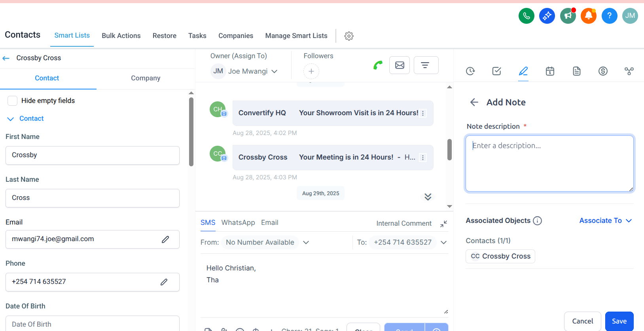This screenshot has height=331, width=644.
Task: Select SMS message channel tab
Action: coord(208,223)
